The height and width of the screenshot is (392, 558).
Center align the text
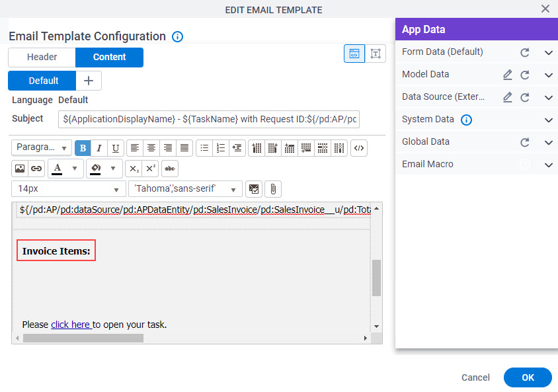(151, 148)
